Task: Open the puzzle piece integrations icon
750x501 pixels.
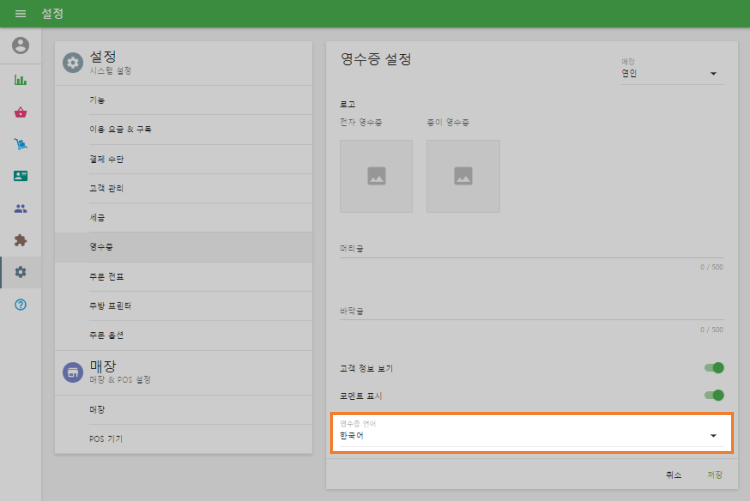Action: click(20, 240)
